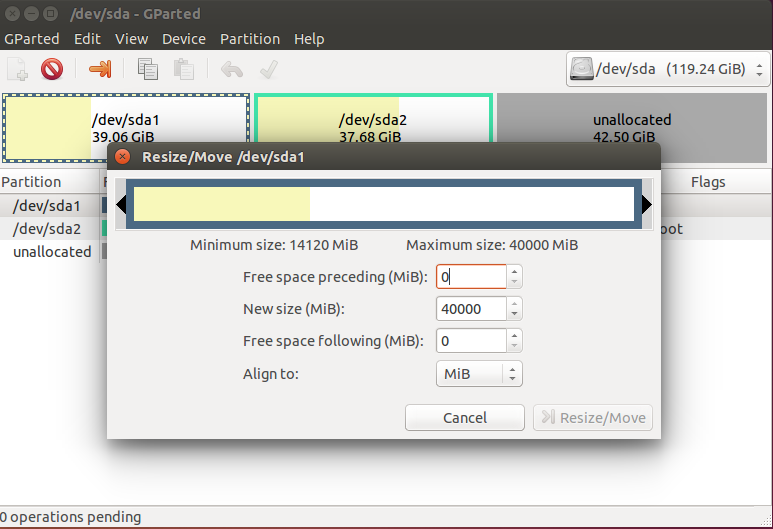
Task: Click the Paste partition toolbar icon
Action: (x=183, y=69)
